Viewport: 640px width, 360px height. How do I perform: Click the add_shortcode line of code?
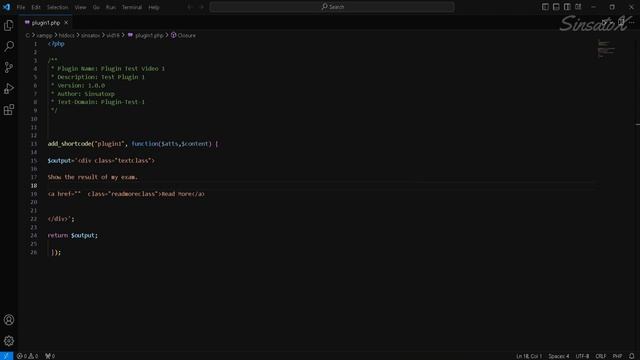tap(133, 144)
